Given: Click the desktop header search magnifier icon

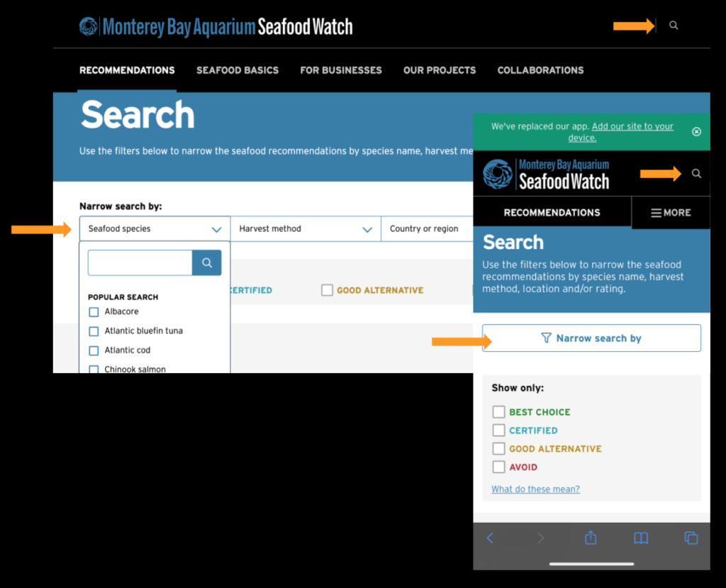Looking at the screenshot, I should click(674, 26).
